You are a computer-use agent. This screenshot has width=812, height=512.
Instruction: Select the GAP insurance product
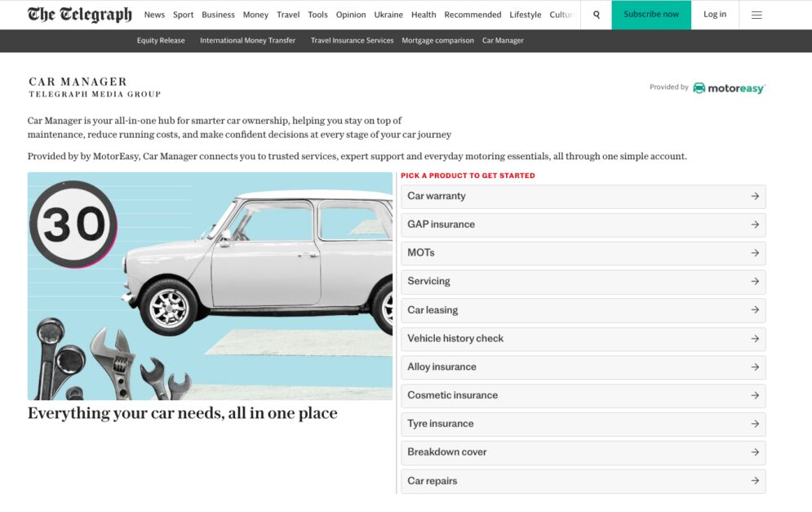click(583, 225)
